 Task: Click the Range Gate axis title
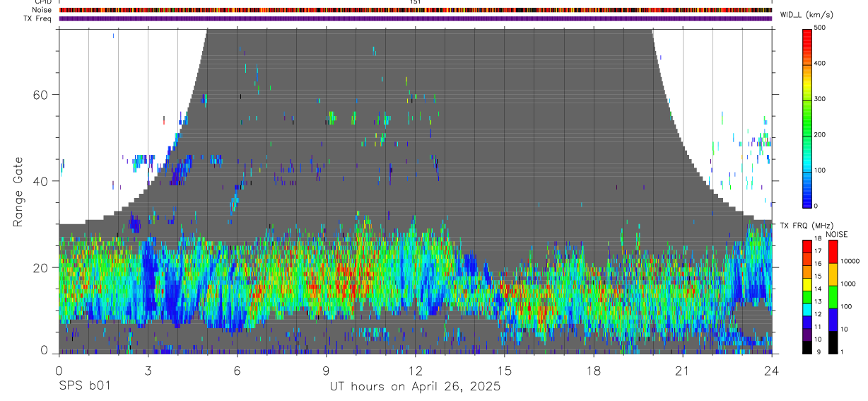click(x=18, y=192)
